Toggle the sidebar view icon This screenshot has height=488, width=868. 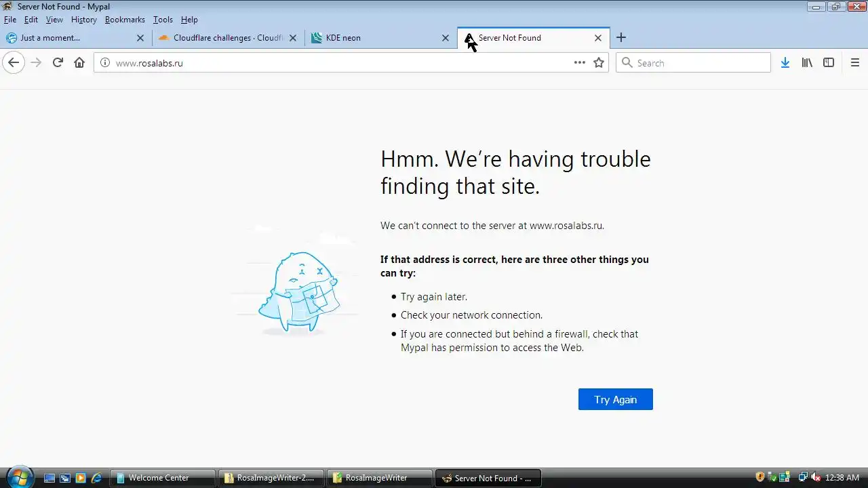(829, 62)
